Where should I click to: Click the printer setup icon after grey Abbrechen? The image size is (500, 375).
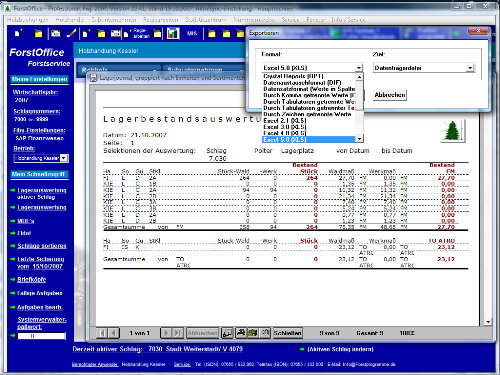227,333
